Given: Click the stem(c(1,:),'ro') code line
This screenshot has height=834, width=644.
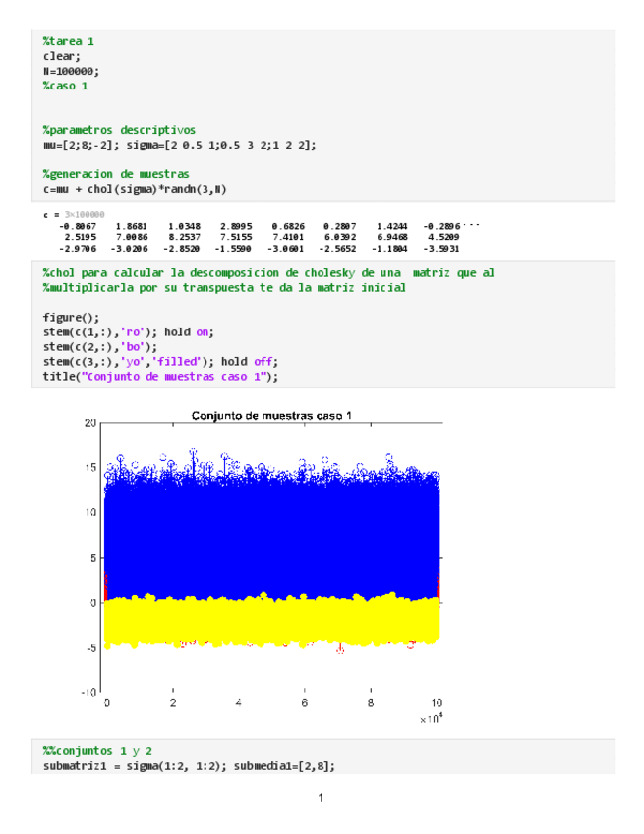Looking at the screenshot, I should pyautogui.click(x=128, y=332).
